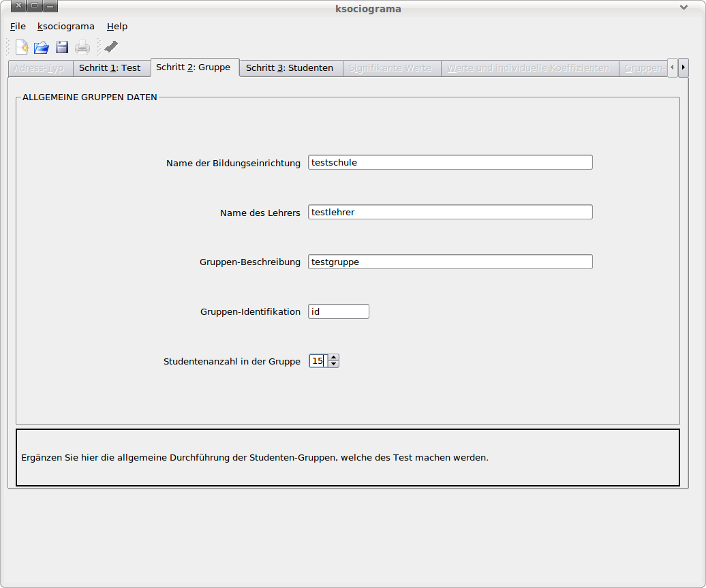Click into the Gruppen-Beschreibung text field
Screen dimensions: 706x588
[450, 262]
